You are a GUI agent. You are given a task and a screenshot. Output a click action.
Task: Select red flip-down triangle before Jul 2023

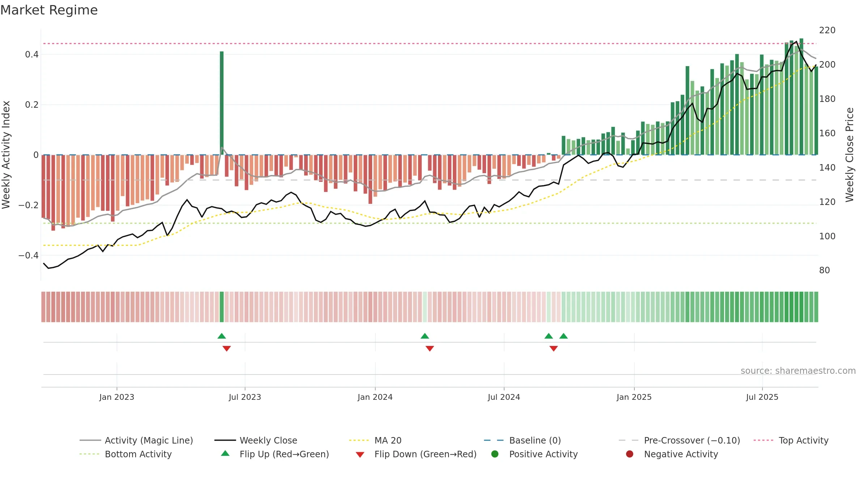(x=227, y=348)
